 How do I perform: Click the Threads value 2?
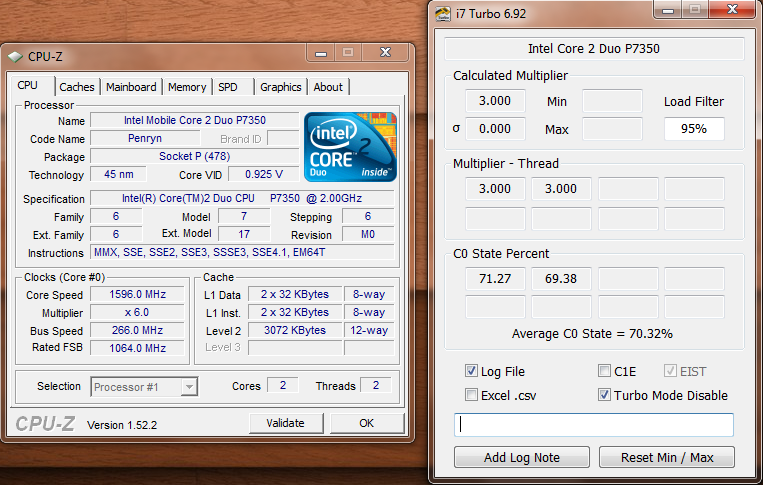(376, 385)
